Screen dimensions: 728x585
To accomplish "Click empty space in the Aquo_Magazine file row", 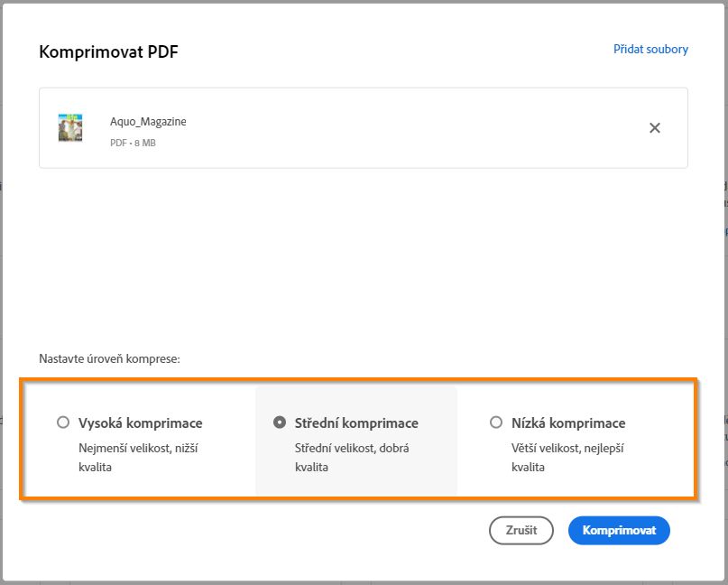I will click(406, 128).
